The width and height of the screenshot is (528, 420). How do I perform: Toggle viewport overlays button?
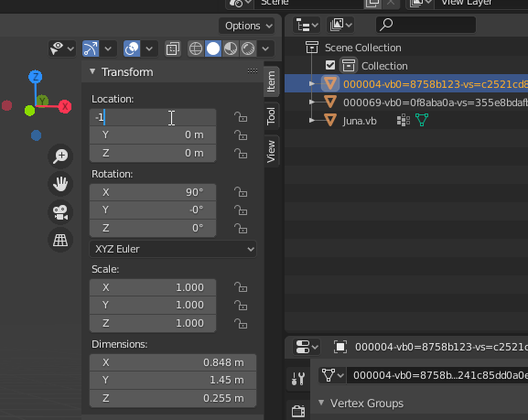[x=132, y=48]
